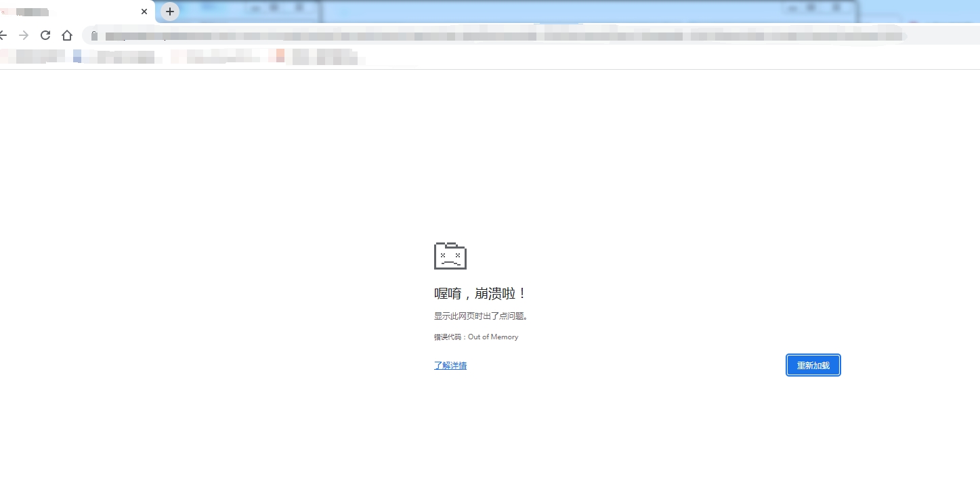980x491 pixels.
Task: Open the first bookmark in the bookmarks bar
Action: pos(33,56)
